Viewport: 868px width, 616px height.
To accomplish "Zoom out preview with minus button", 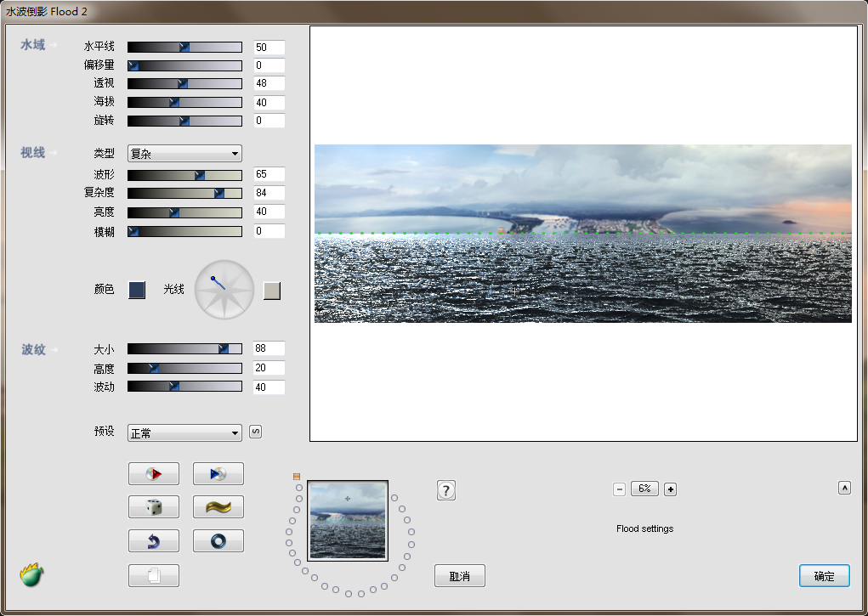I will point(619,489).
